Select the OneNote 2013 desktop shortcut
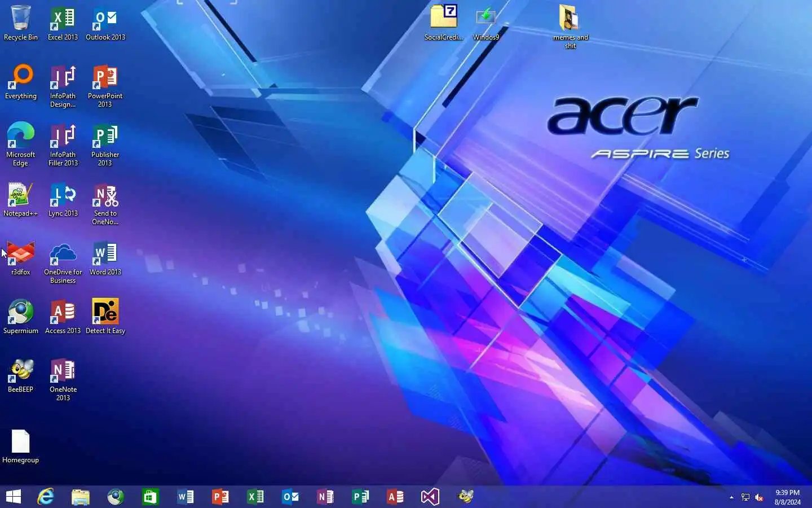The height and width of the screenshot is (508, 812). click(x=63, y=380)
